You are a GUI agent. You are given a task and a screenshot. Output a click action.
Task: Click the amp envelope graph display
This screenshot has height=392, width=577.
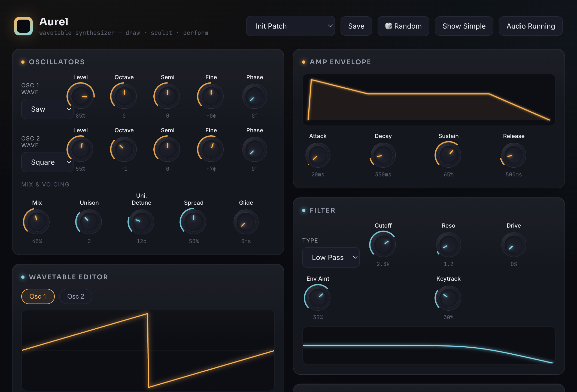point(429,100)
